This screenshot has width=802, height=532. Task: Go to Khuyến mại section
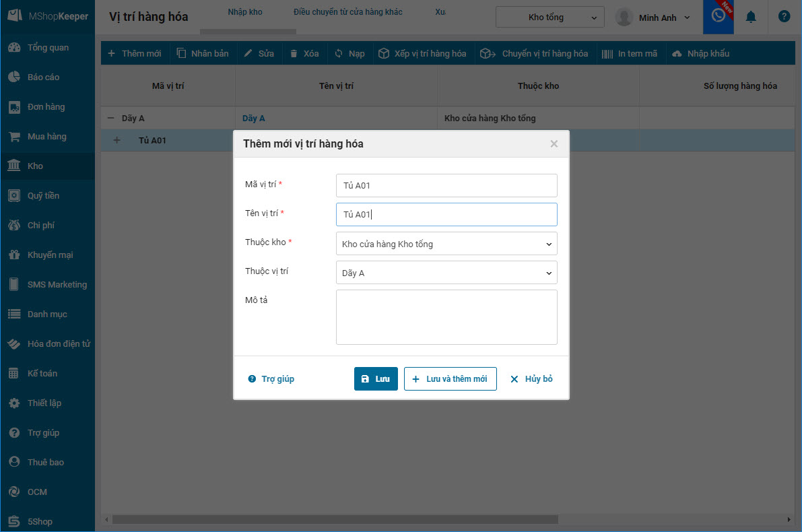[x=47, y=255]
